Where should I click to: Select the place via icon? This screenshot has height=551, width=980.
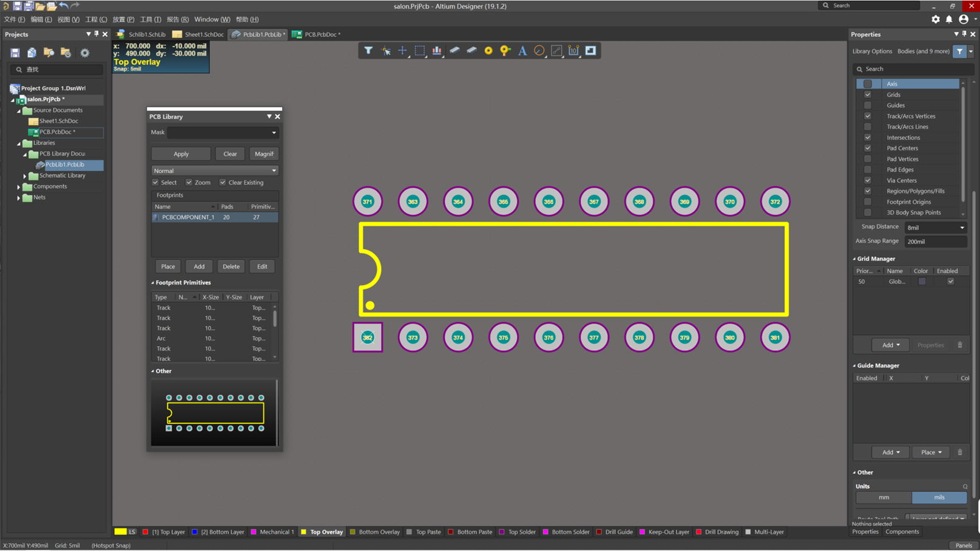click(x=505, y=50)
